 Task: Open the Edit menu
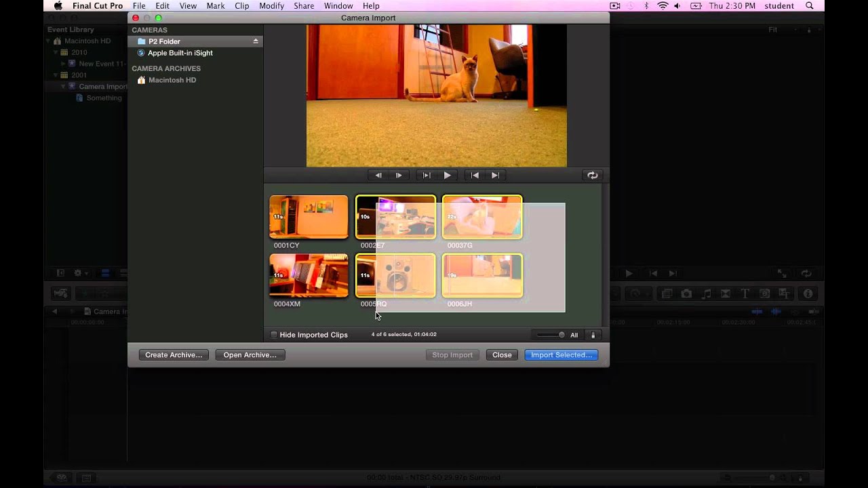tap(162, 5)
